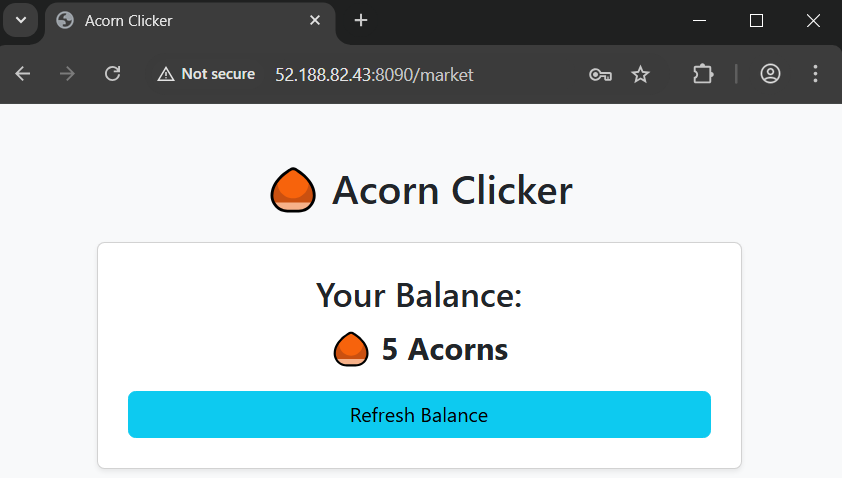
Task: Bookmark this page with the star
Action: (x=641, y=74)
